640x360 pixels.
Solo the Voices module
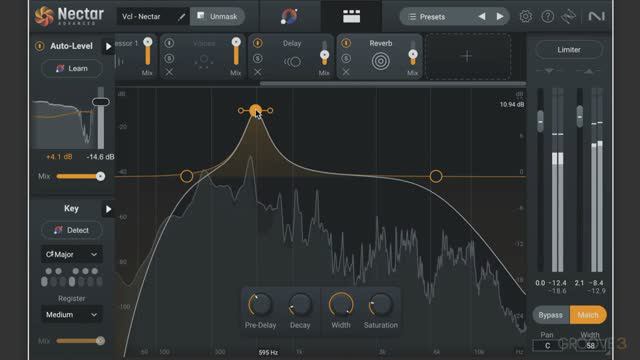(x=169, y=58)
